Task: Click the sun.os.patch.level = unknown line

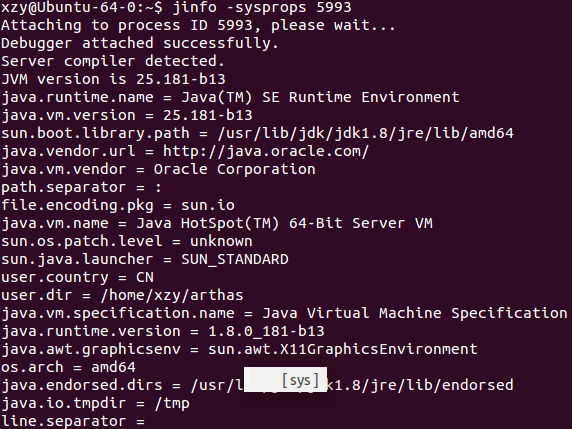Action: [127, 241]
